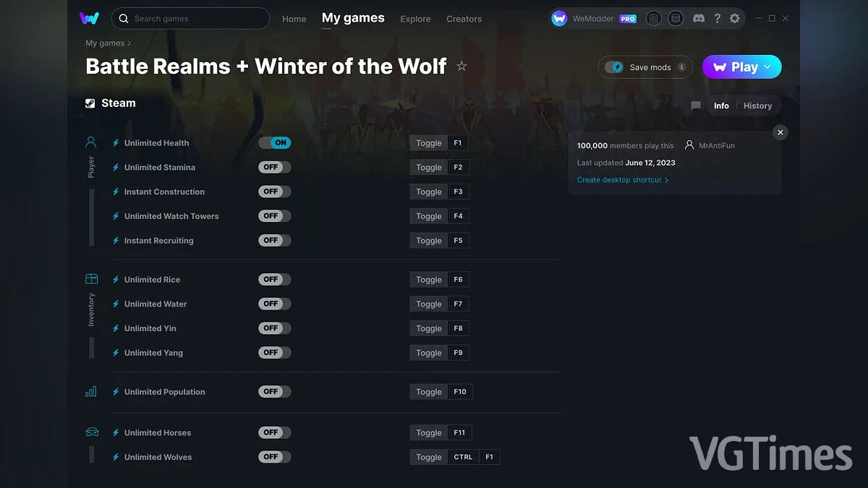Open the MrAntiFun creator profile
868x488 pixels.
(710, 145)
